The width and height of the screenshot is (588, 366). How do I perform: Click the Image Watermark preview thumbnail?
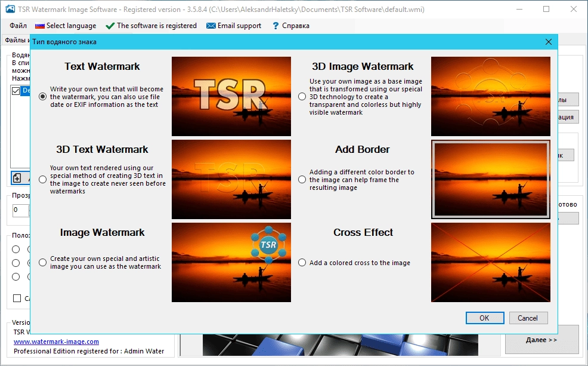pyautogui.click(x=231, y=262)
